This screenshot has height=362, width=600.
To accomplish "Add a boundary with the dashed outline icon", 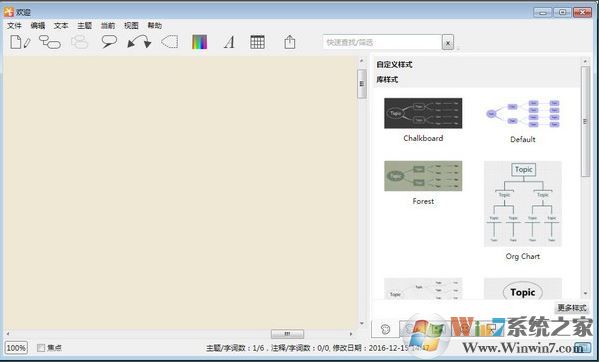I will point(170,42).
